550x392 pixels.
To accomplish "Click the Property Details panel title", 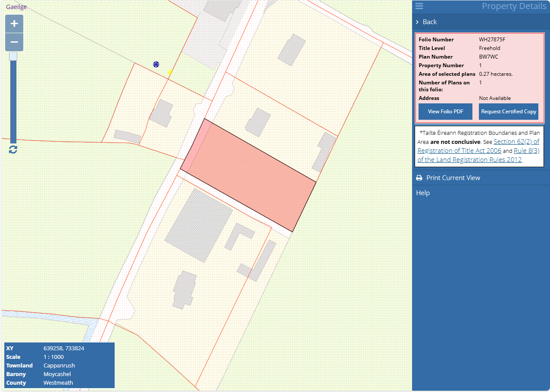I will tap(513, 6).
